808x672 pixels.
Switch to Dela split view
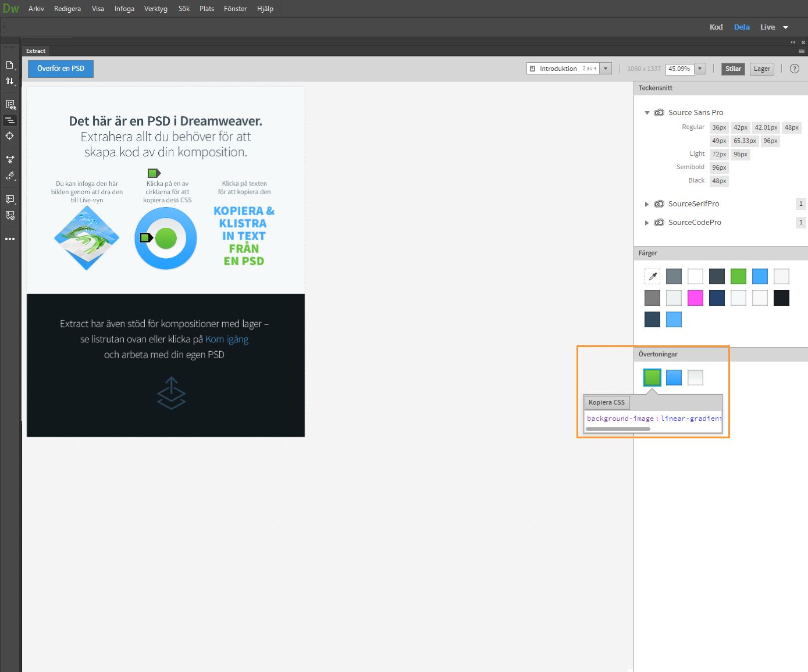[742, 27]
